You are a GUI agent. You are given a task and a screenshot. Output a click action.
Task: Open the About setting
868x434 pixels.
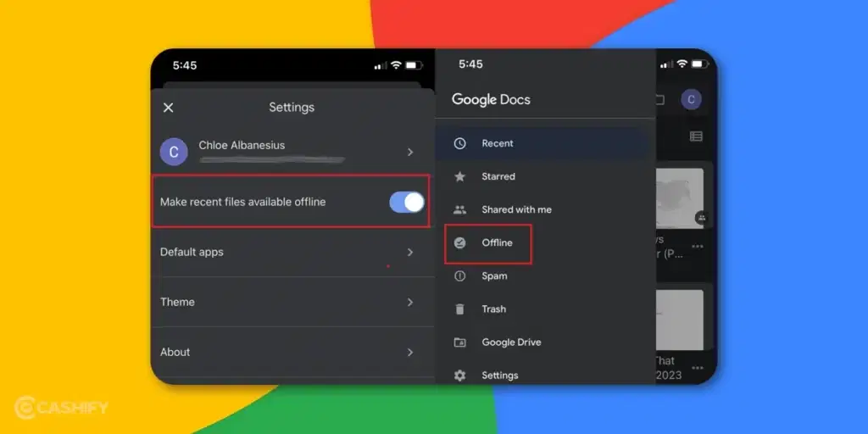click(x=292, y=352)
